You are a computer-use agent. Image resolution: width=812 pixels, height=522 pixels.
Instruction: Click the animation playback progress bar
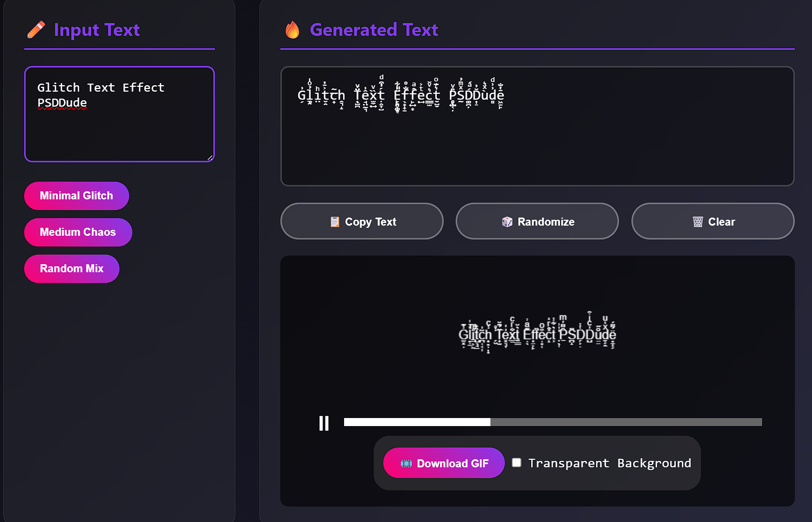click(x=552, y=422)
